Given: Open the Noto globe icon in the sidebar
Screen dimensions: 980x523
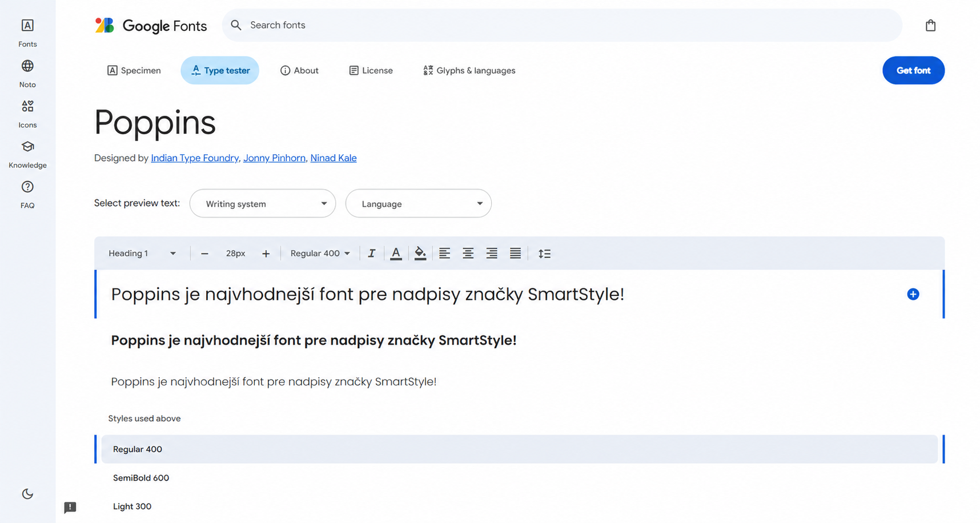Looking at the screenshot, I should pos(27,66).
